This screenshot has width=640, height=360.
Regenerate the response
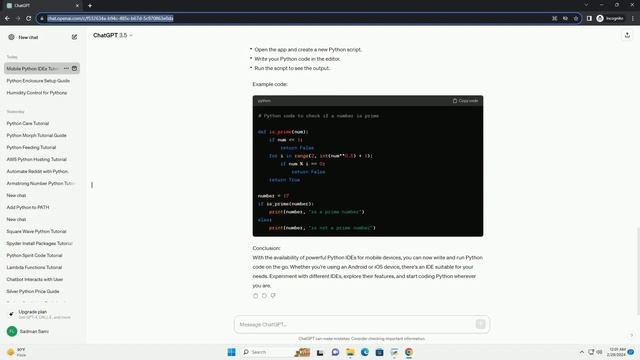tap(264, 296)
